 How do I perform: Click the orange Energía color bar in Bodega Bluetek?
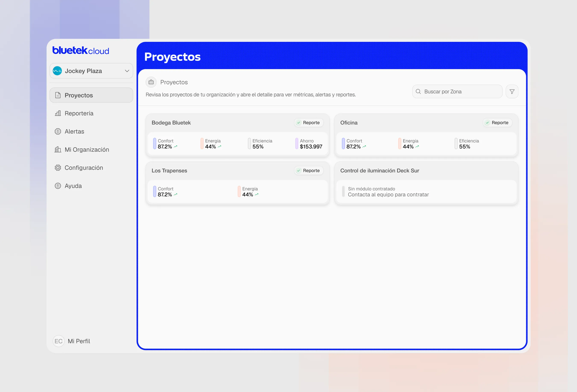[x=202, y=143]
